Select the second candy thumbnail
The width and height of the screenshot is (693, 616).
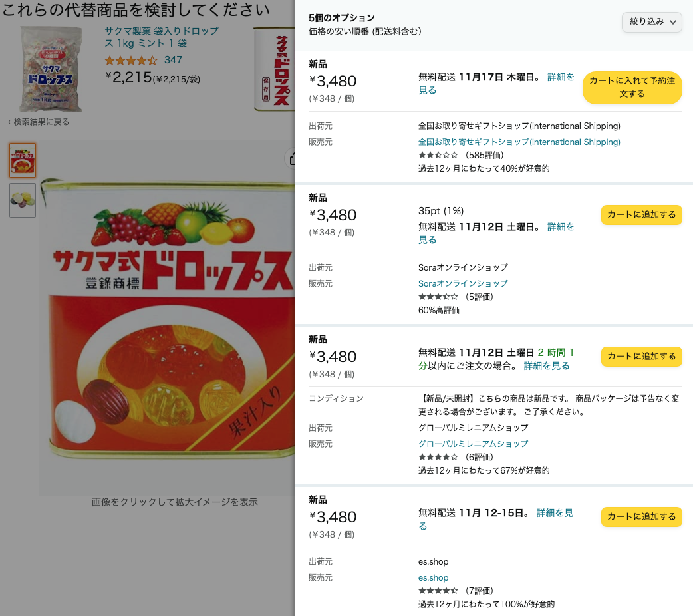(x=23, y=200)
